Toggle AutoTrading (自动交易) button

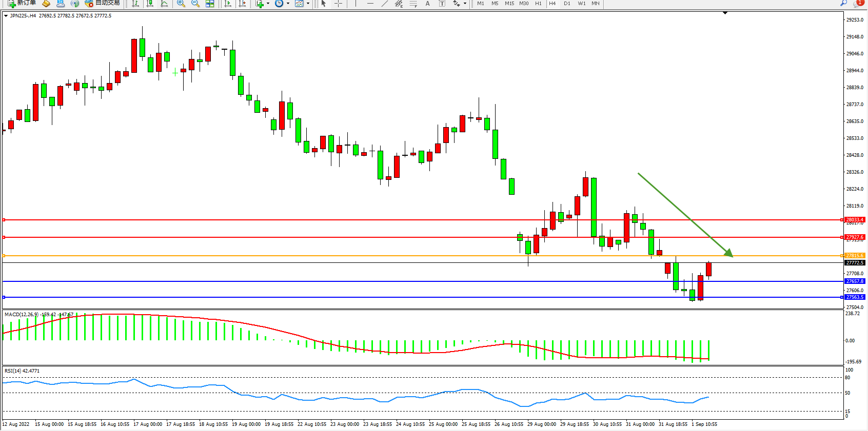click(x=102, y=3)
